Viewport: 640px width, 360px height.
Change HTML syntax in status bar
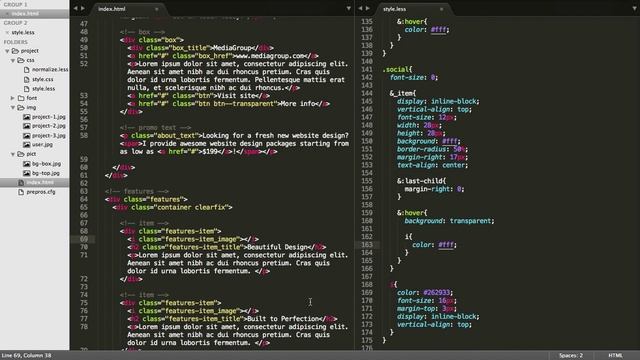[616, 356]
